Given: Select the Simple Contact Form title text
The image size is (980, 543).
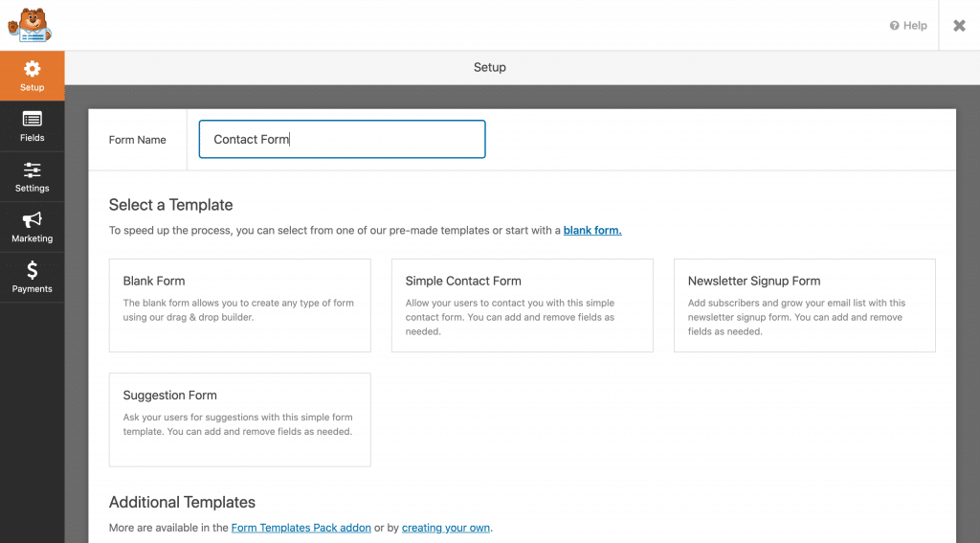Looking at the screenshot, I should tap(463, 281).
